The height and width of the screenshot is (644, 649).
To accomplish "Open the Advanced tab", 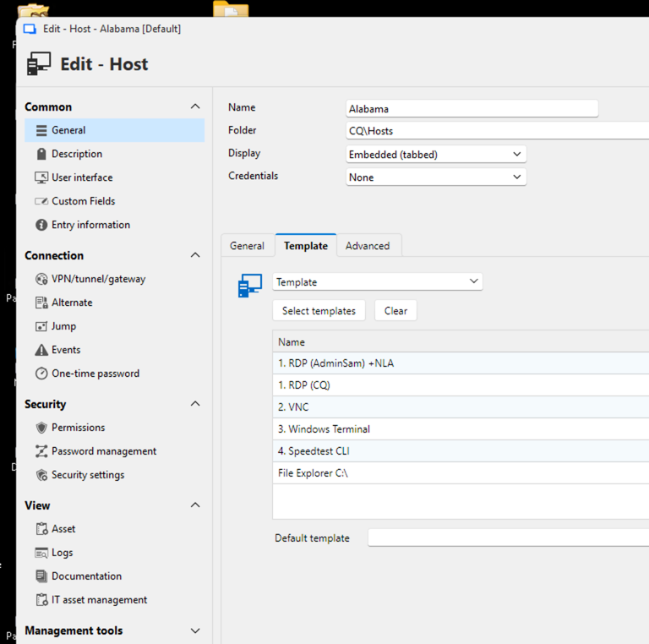I will (x=368, y=246).
